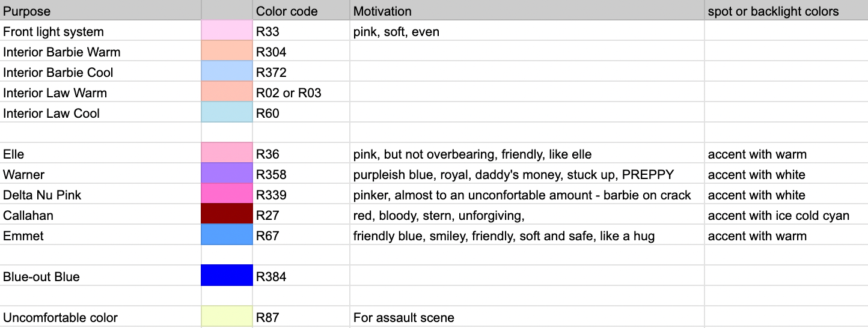Click the Front light system cell
This screenshot has width=868, height=328.
pos(100,31)
